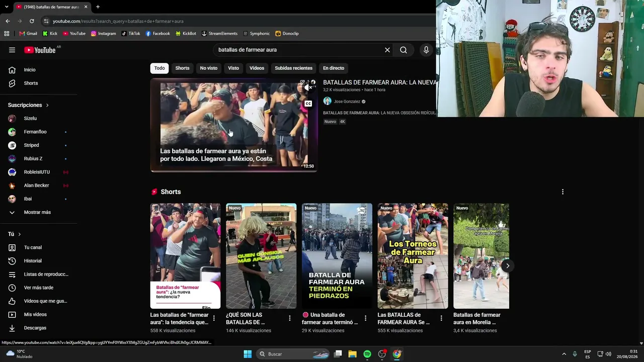Show next Shorts with the arrow
Image resolution: width=644 pixels, height=362 pixels.
tap(508, 266)
